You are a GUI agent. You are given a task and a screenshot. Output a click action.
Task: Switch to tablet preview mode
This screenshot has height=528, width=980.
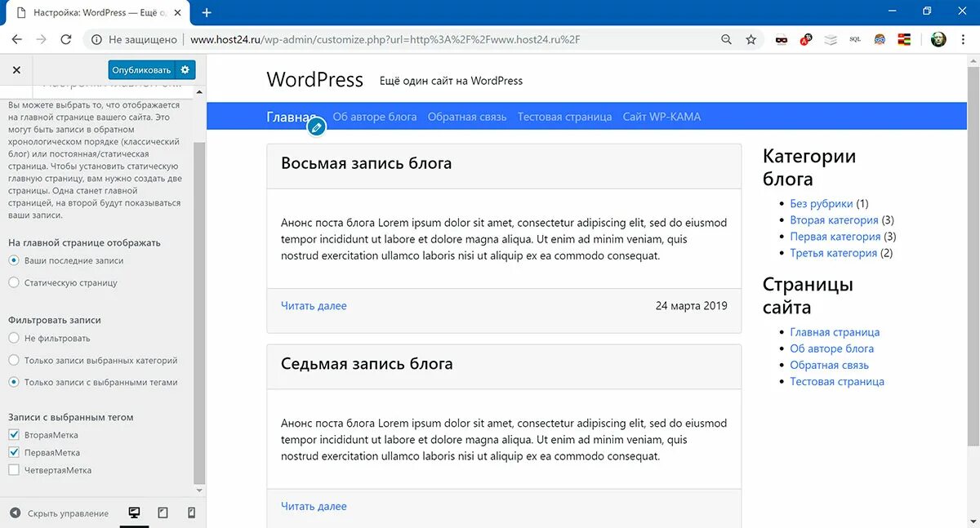click(x=163, y=512)
